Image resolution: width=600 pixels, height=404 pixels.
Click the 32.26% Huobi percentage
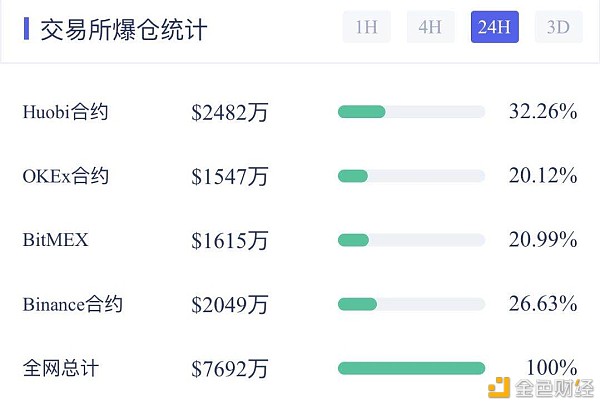(543, 111)
